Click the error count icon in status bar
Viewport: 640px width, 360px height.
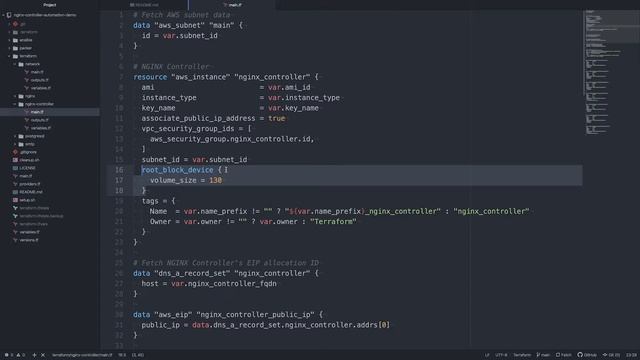7,355
